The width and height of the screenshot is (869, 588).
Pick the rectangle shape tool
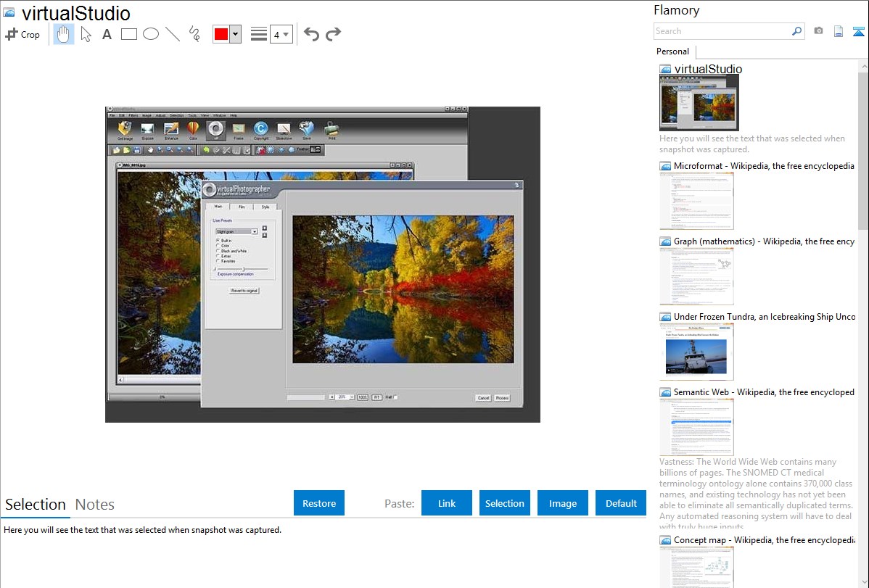129,34
